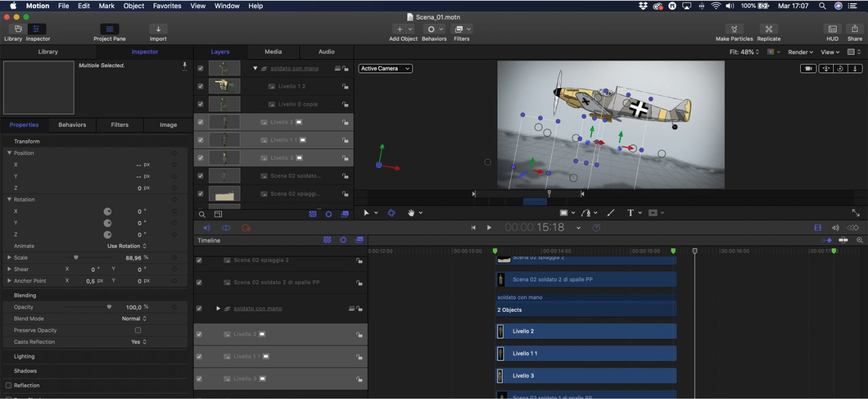Switch to the Behaviors inspector tab
The height and width of the screenshot is (399, 868).
point(72,125)
